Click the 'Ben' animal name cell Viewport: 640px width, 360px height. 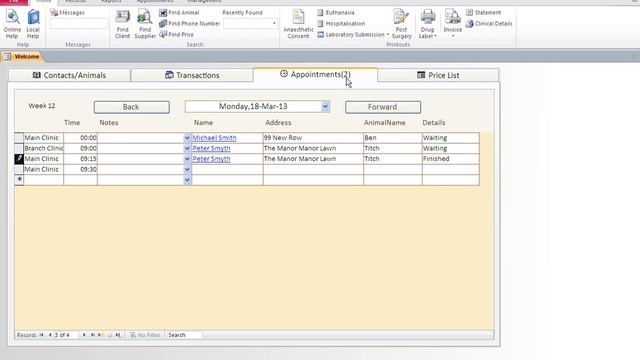tap(393, 138)
